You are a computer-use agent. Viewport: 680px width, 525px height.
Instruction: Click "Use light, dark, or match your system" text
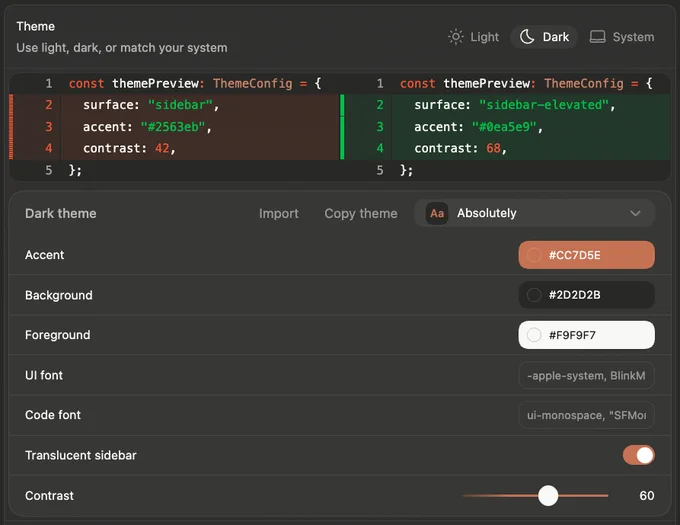coord(122,48)
